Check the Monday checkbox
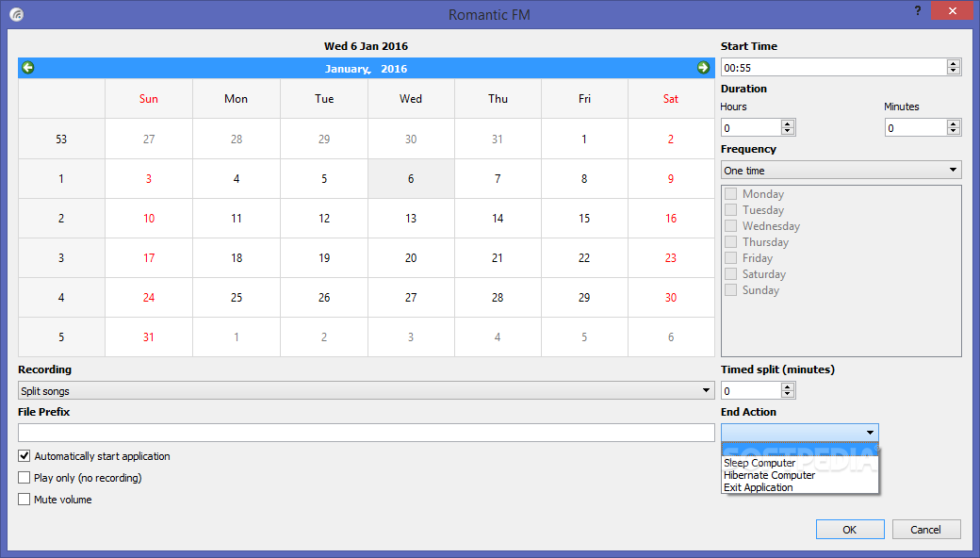 tap(730, 194)
